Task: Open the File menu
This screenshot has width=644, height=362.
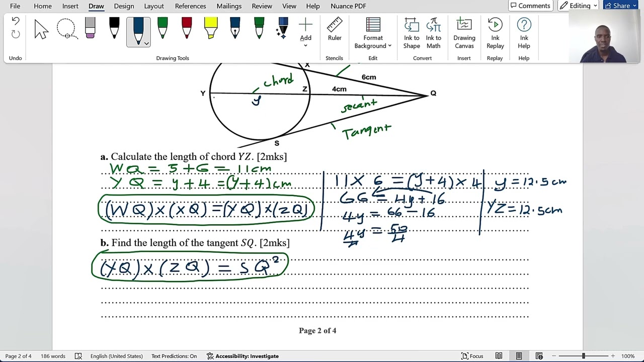Action: 15,6
